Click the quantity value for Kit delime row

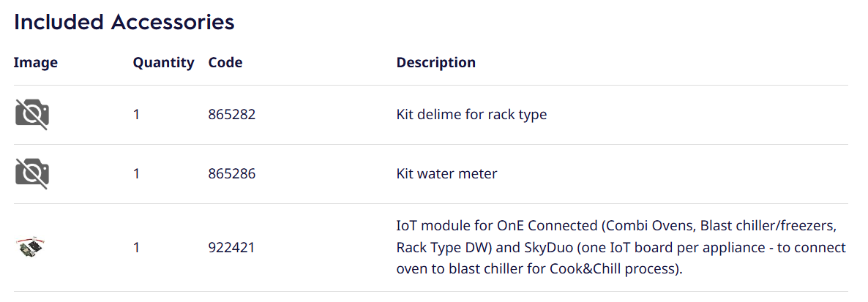click(137, 115)
